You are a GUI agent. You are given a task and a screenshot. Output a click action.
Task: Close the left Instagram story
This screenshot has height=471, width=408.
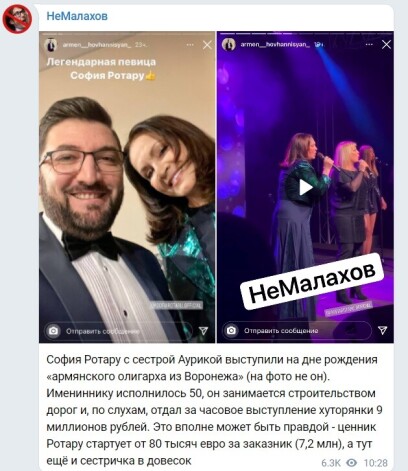[x=207, y=45]
